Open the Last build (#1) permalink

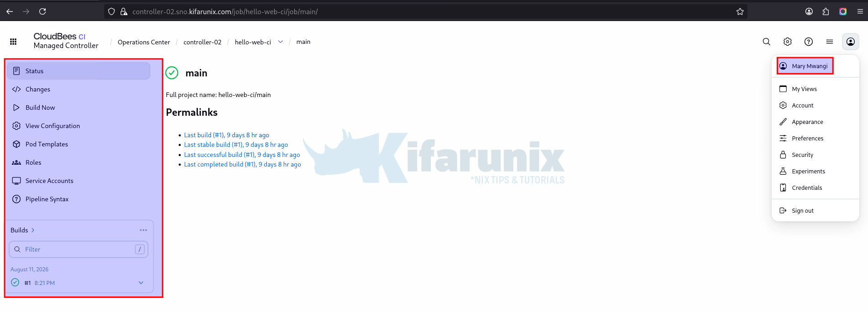(227, 135)
